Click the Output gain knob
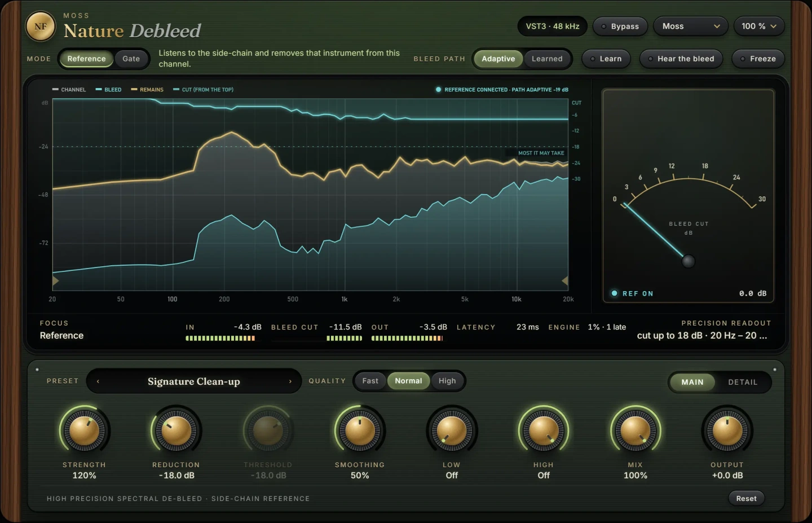The height and width of the screenshot is (523, 812). [727, 431]
